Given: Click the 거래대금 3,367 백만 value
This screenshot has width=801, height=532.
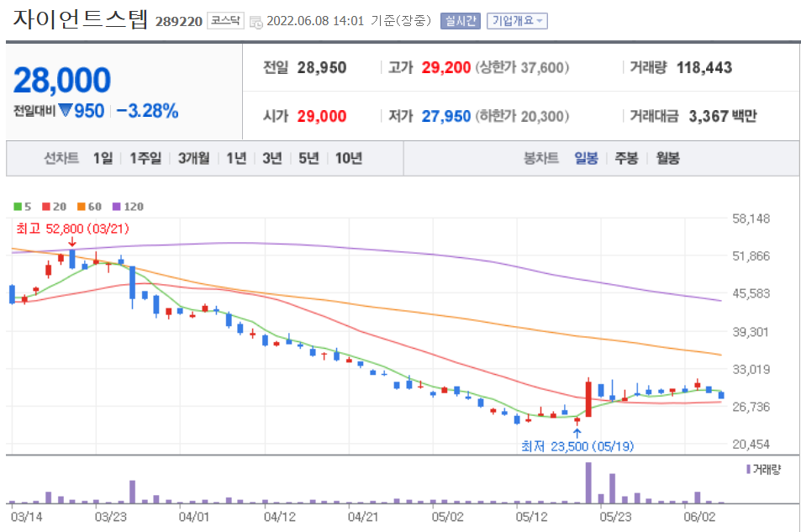Looking at the screenshot, I should pos(723,116).
